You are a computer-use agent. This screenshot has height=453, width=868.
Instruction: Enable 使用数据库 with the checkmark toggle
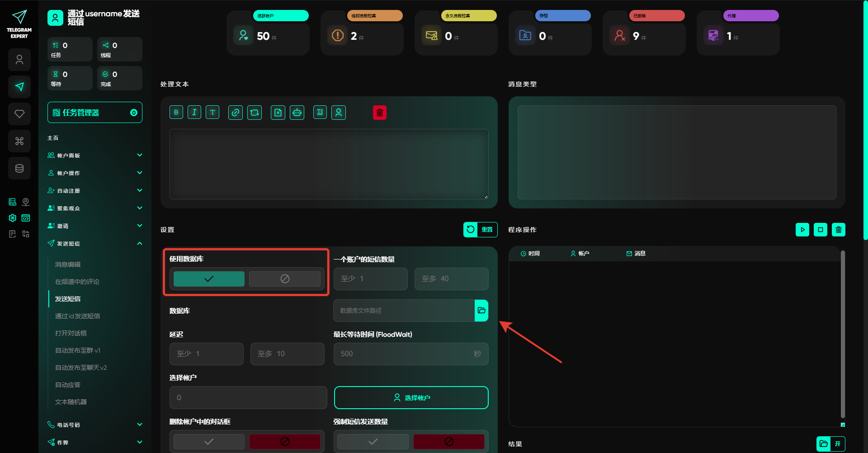pos(209,279)
